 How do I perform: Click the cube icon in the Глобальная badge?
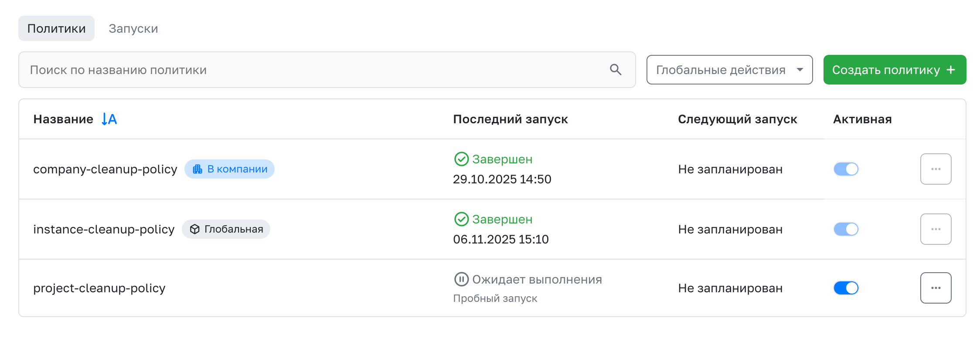click(x=194, y=229)
